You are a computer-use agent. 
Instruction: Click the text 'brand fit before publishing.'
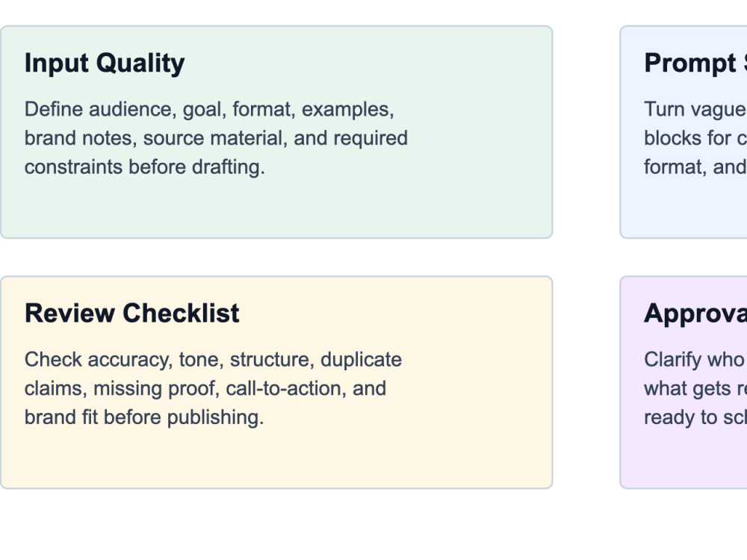pos(144,417)
